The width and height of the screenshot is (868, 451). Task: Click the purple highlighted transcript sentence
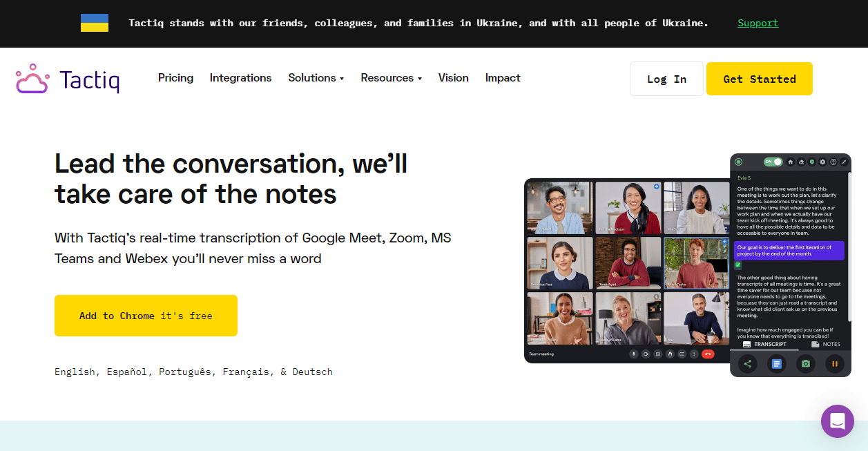click(789, 251)
